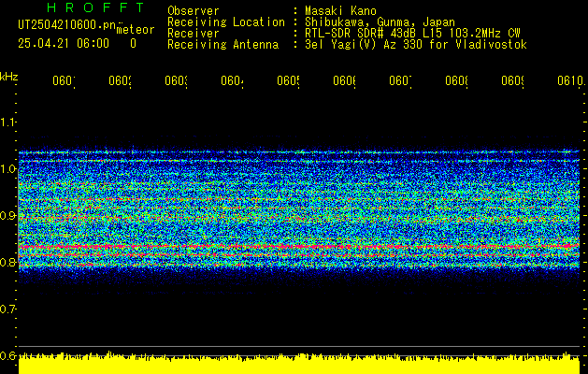The width and height of the screenshot is (588, 374).
Task: Select the file name UT2504210600.pn
Action: 66,25
